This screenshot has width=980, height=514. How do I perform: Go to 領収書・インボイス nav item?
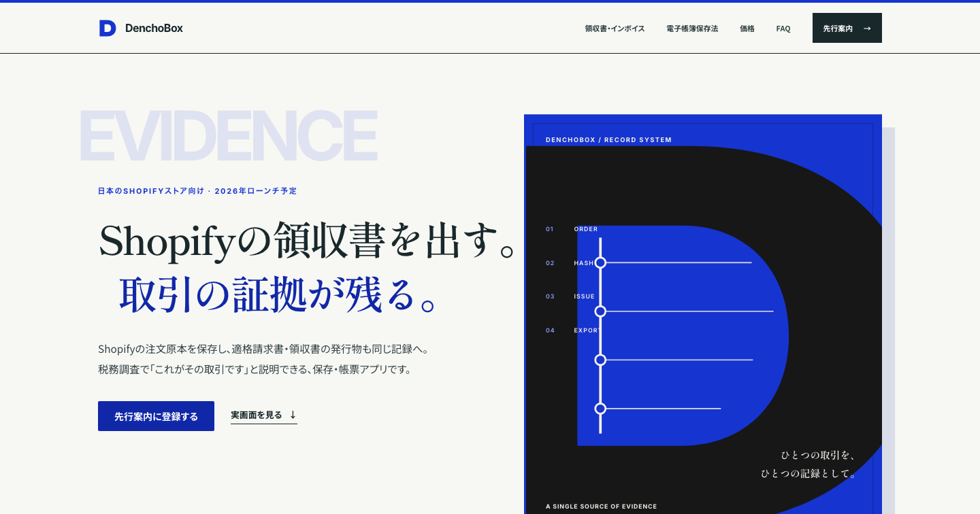pos(615,29)
